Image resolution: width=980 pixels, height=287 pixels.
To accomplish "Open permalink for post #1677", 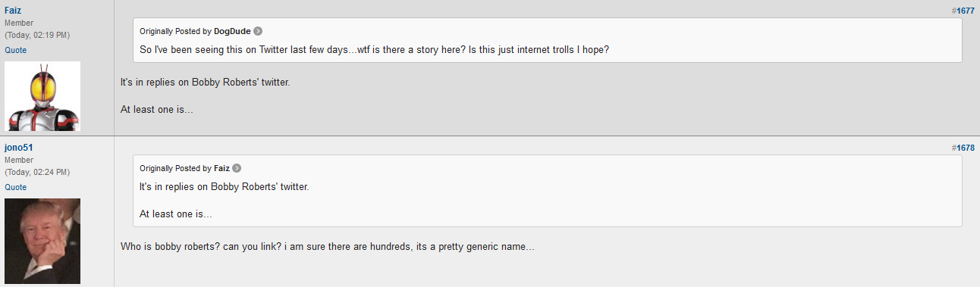I will tap(963, 11).
